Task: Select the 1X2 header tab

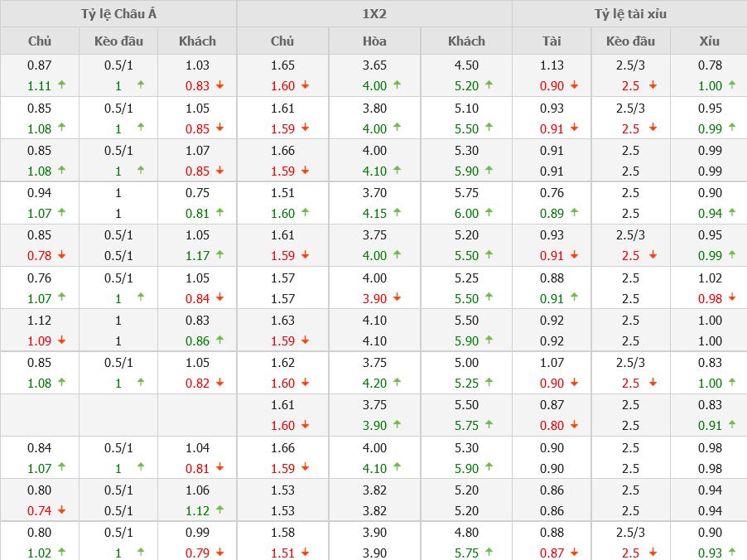Action: (x=374, y=14)
